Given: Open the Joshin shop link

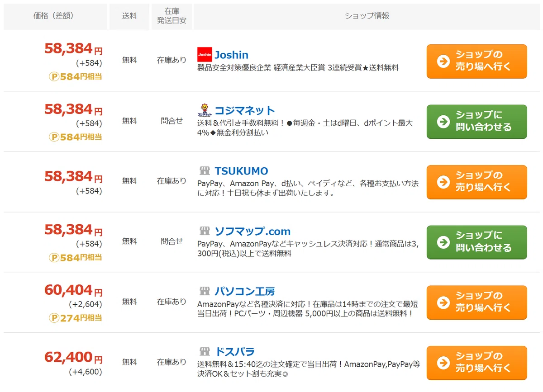Looking at the screenshot, I should click(231, 55).
